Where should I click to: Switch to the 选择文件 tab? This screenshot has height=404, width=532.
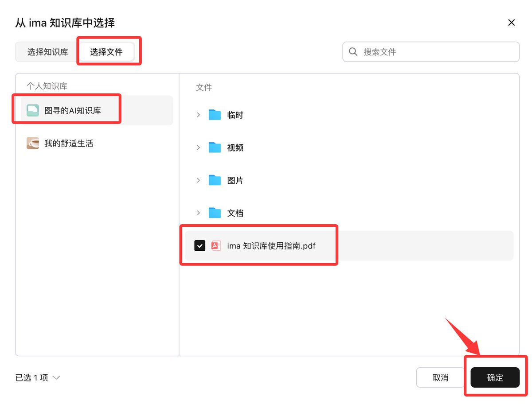[106, 52]
